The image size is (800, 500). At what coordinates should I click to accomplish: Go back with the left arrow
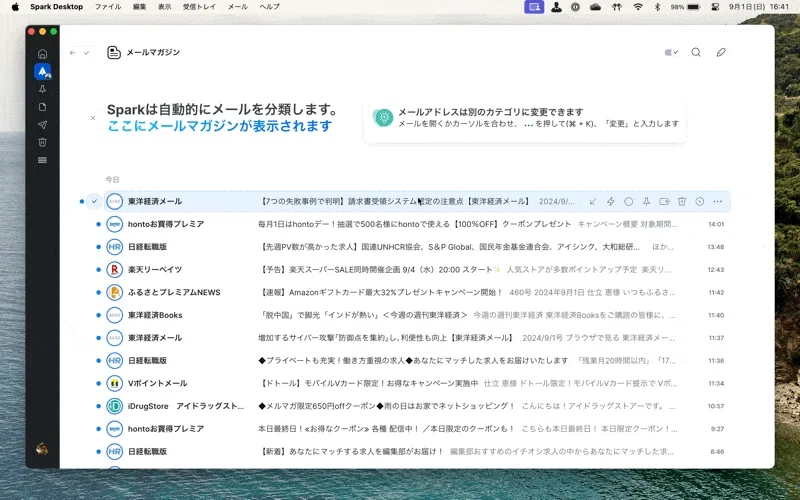pyautogui.click(x=73, y=53)
